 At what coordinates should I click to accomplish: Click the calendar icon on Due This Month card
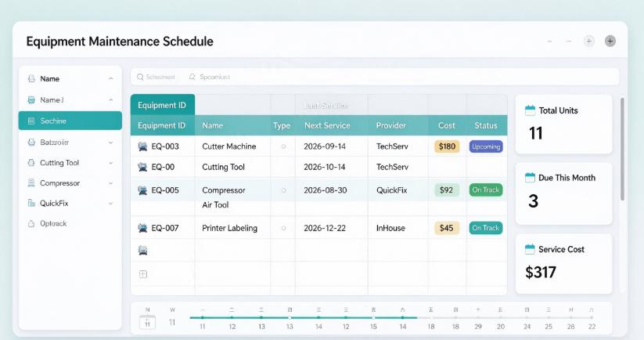(531, 178)
